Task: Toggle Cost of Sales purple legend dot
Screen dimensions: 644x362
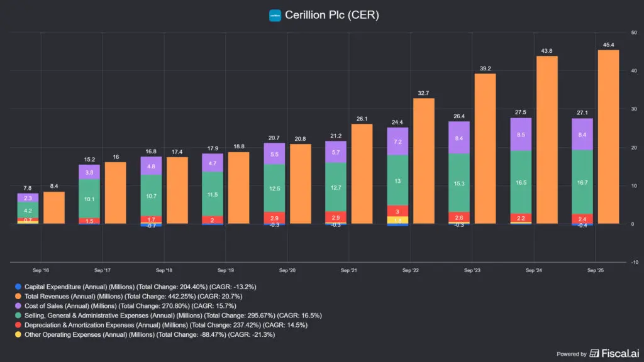Action: point(18,306)
